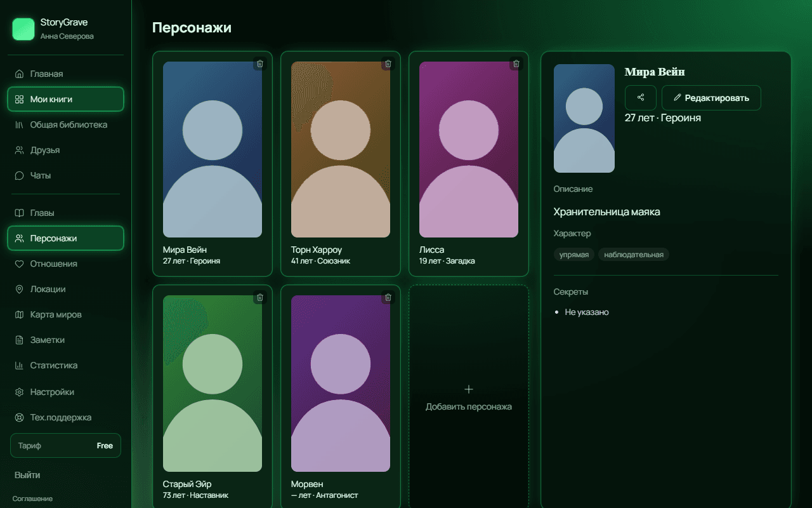The image size is (812, 508).
Task: Click the plus icon to add character
Action: (469, 389)
